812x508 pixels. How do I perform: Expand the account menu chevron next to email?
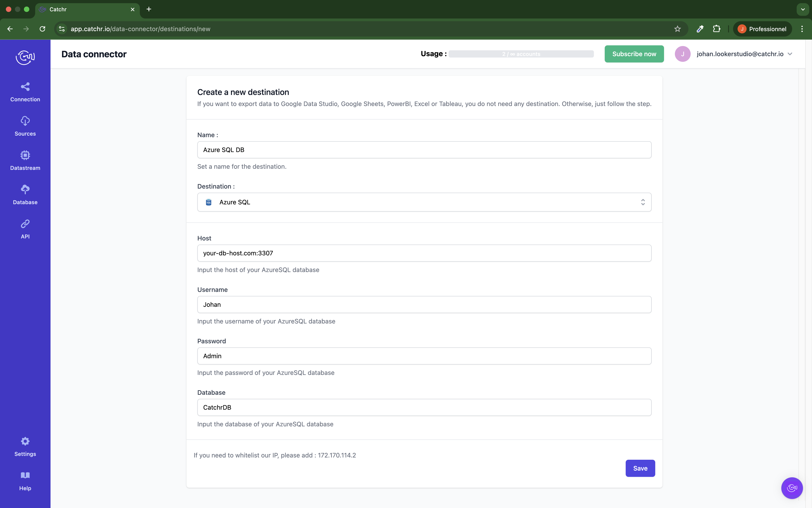click(x=790, y=54)
